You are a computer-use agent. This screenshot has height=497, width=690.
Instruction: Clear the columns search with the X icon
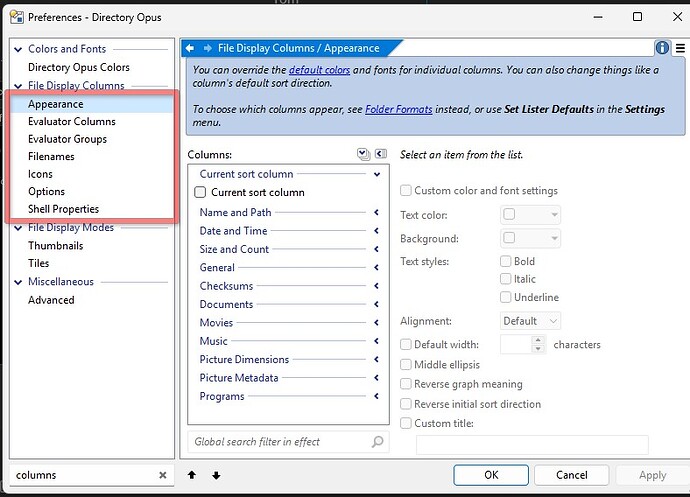pos(162,475)
